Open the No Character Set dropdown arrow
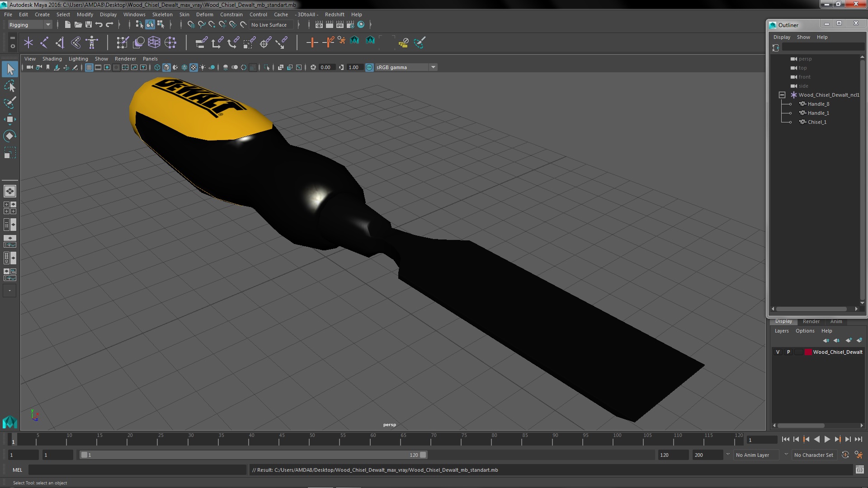Image resolution: width=868 pixels, height=488 pixels. [x=786, y=455]
